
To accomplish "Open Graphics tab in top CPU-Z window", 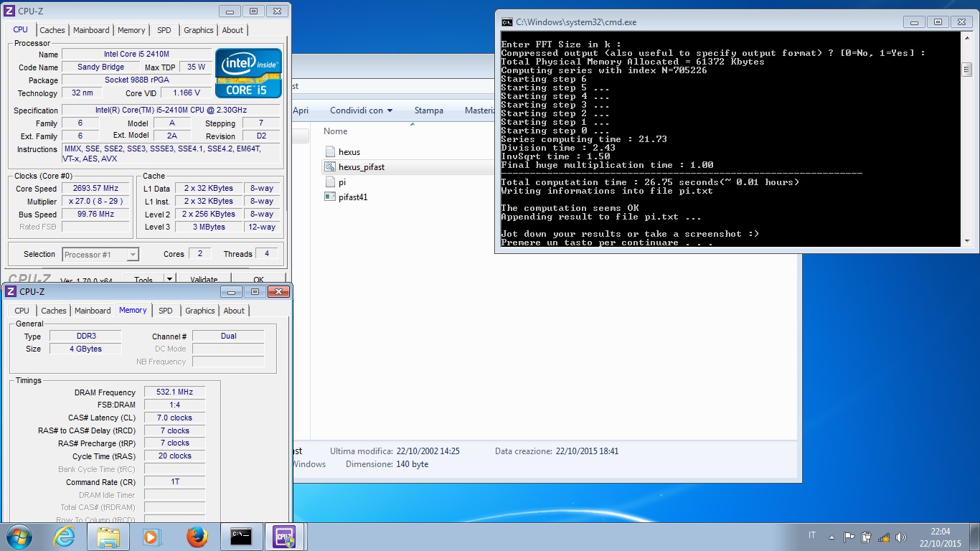I will pos(199,30).
